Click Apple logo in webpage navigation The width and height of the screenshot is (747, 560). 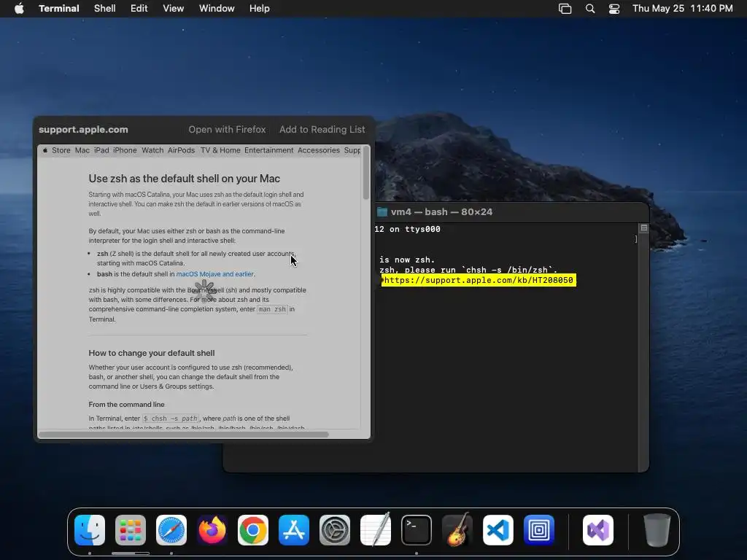[x=45, y=150]
